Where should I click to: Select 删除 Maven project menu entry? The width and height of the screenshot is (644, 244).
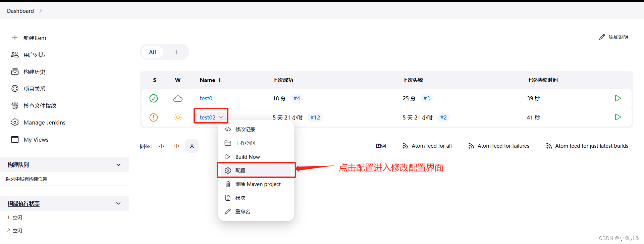pyautogui.click(x=256, y=184)
